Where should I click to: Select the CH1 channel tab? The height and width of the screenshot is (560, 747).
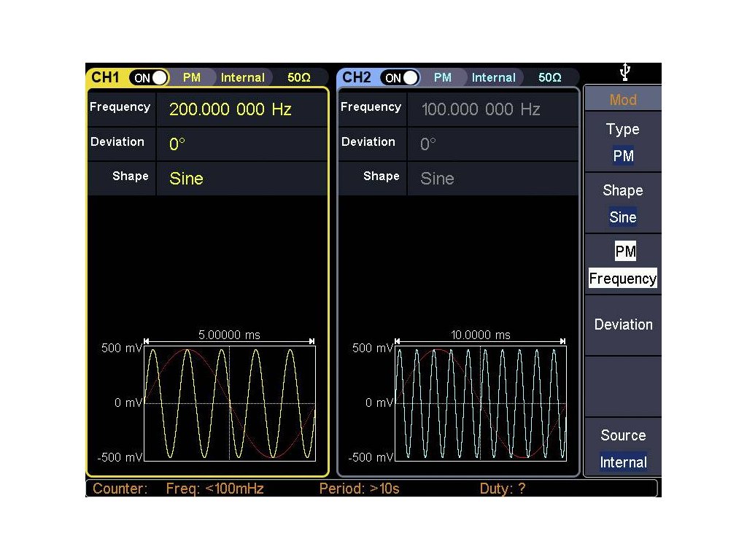tap(106, 77)
